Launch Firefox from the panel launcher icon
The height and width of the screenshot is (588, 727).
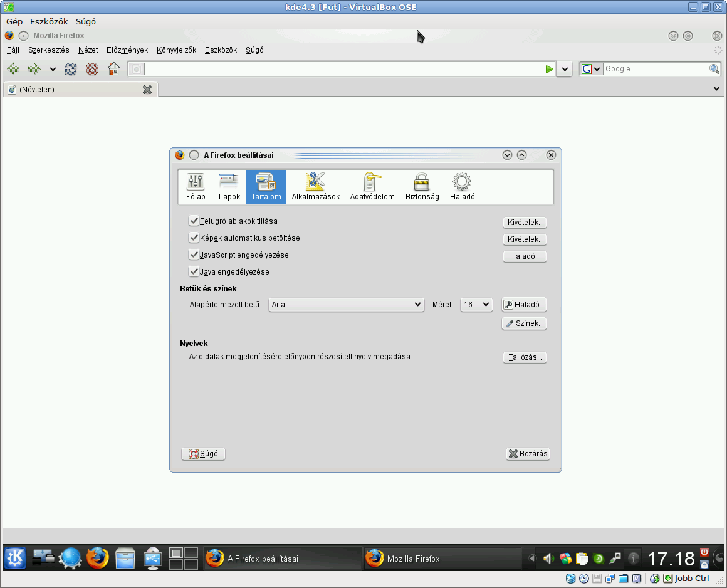tap(97, 558)
